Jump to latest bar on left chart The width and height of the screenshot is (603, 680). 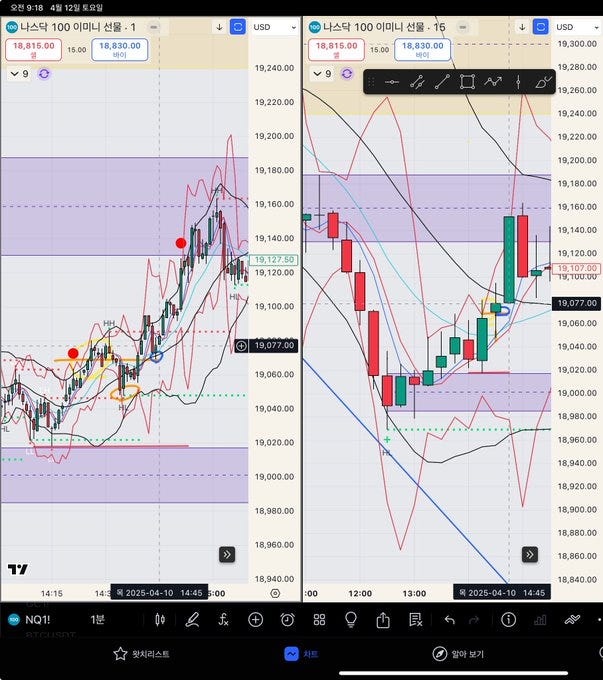(227, 554)
